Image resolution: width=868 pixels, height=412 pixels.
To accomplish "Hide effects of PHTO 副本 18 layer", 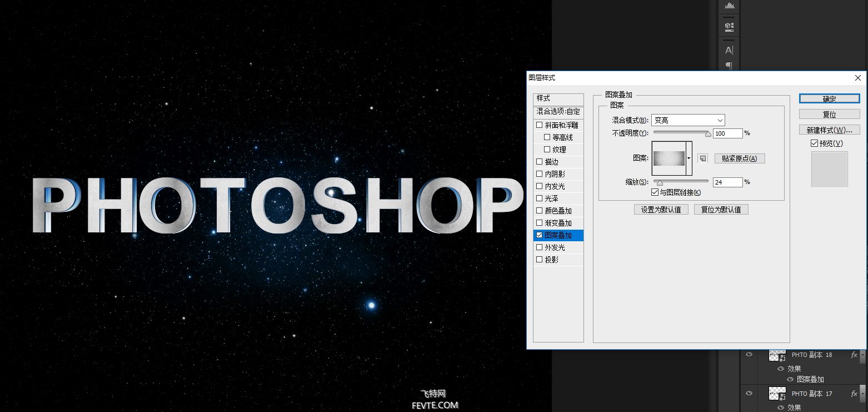I will (781, 369).
